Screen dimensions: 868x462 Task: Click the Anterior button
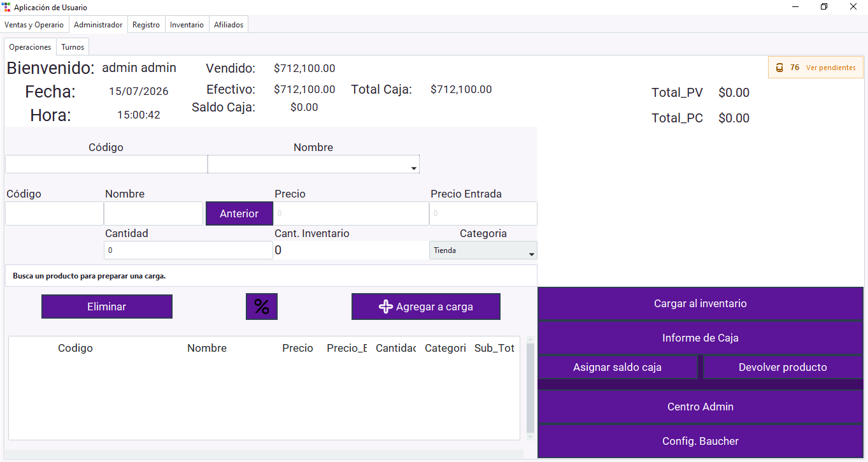[x=239, y=213]
